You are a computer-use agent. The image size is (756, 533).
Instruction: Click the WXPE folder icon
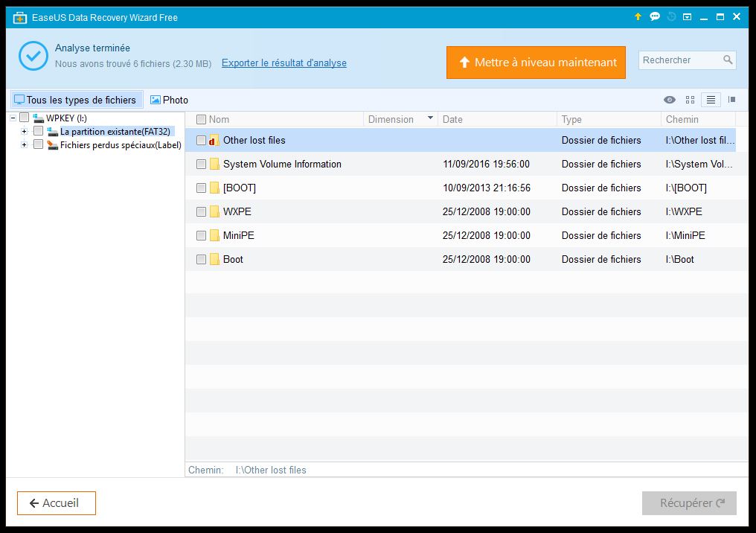[214, 211]
